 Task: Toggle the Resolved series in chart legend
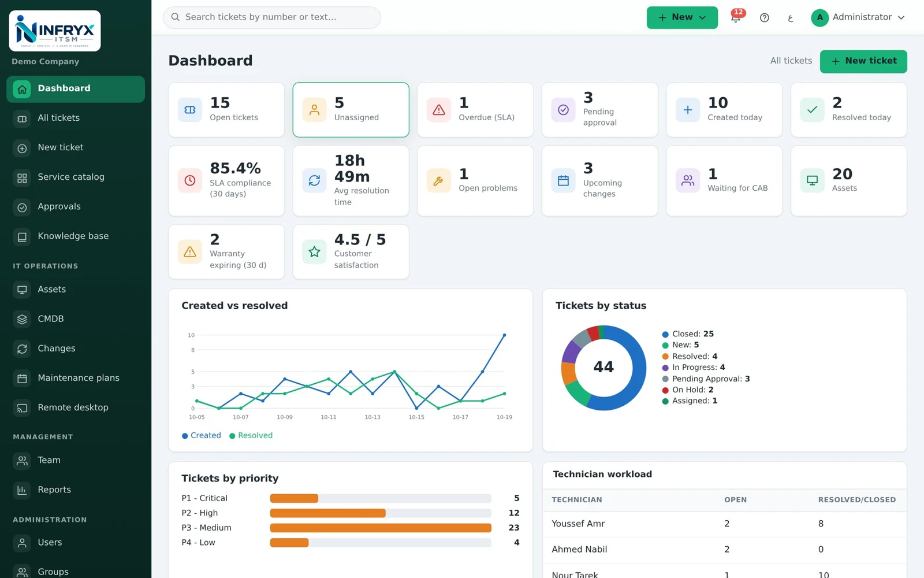click(x=251, y=436)
